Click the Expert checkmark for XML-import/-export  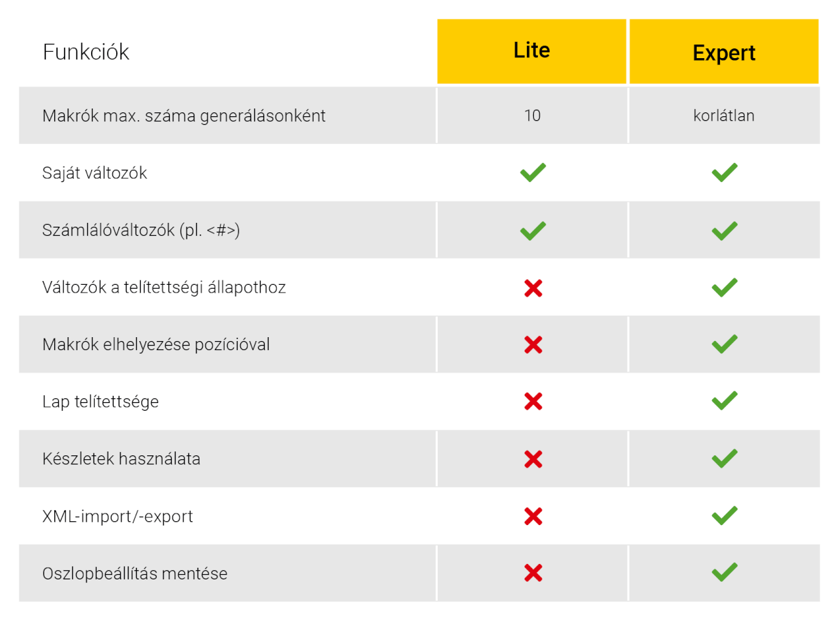click(724, 515)
